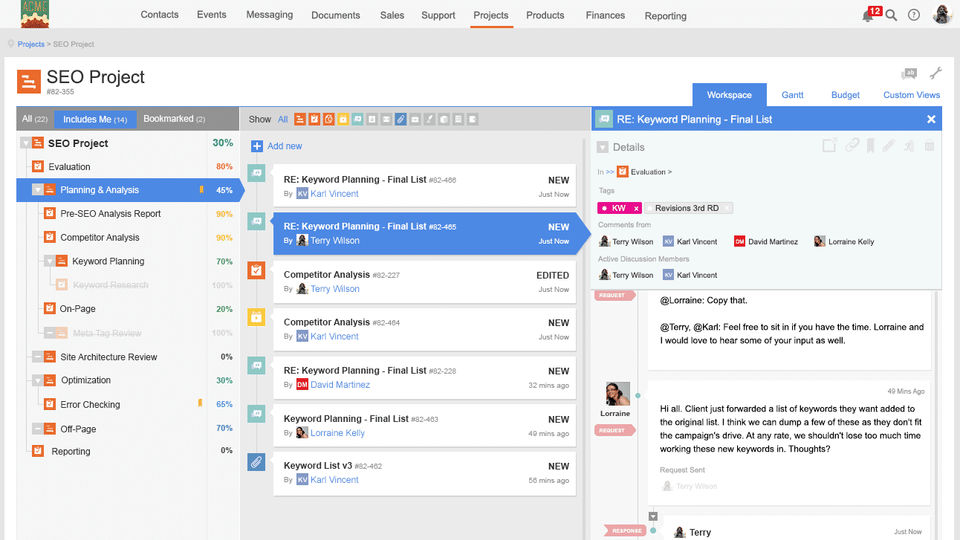Open the Custom Views tab

(x=911, y=95)
